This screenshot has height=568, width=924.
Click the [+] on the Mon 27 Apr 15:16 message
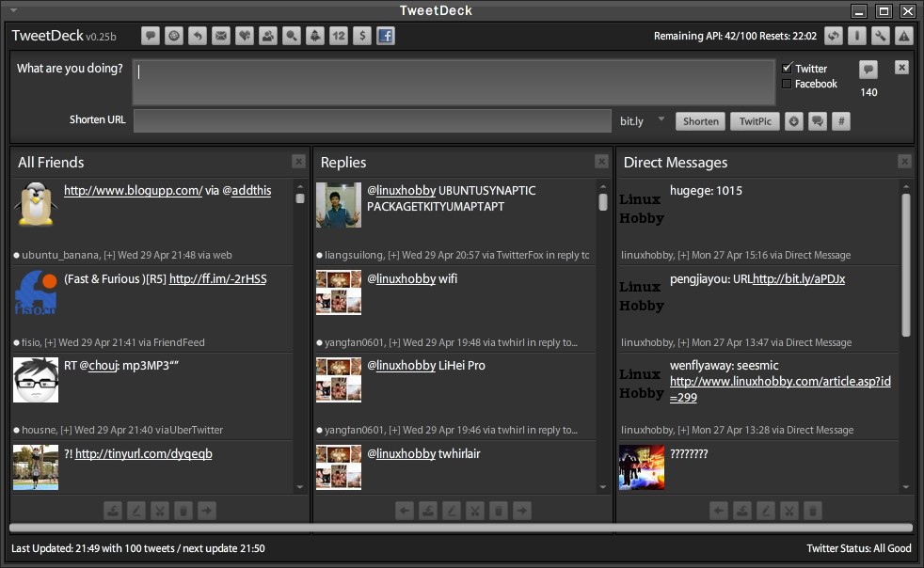[x=683, y=255]
